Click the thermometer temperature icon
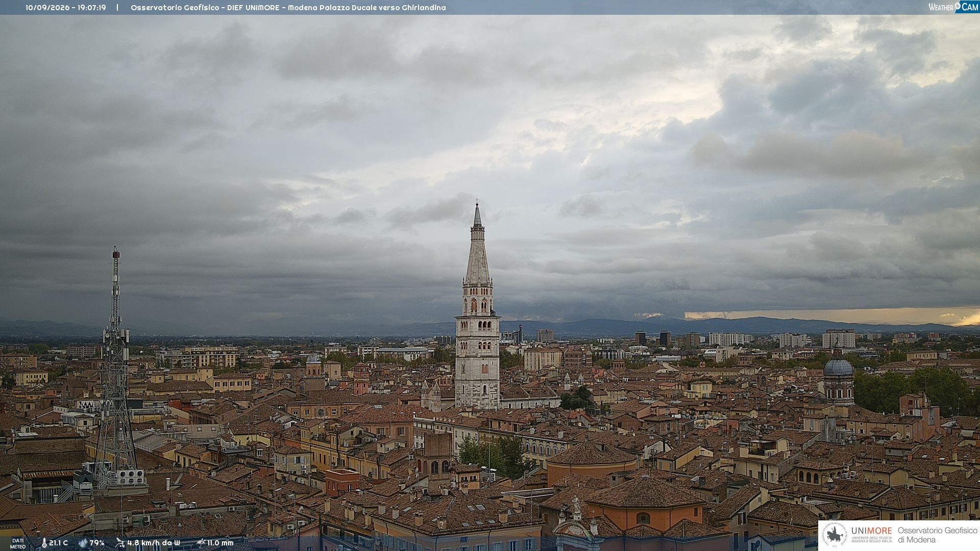980x551 pixels. 44,543
